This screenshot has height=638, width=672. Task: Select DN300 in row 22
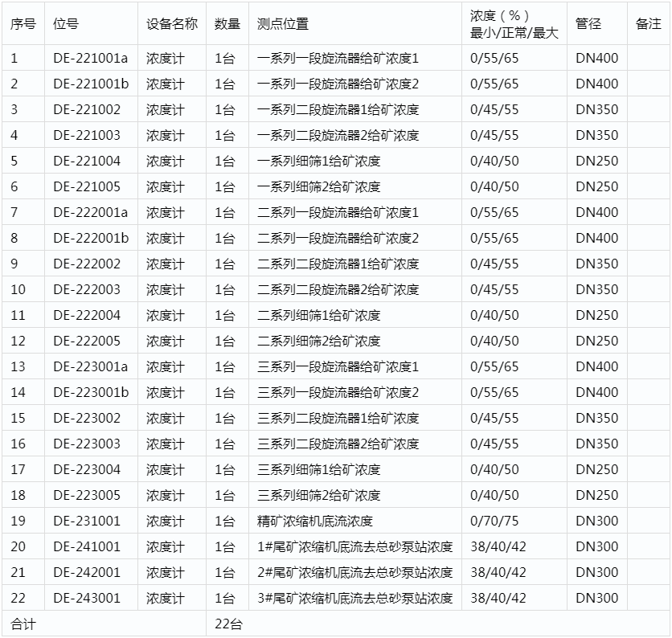(x=596, y=598)
